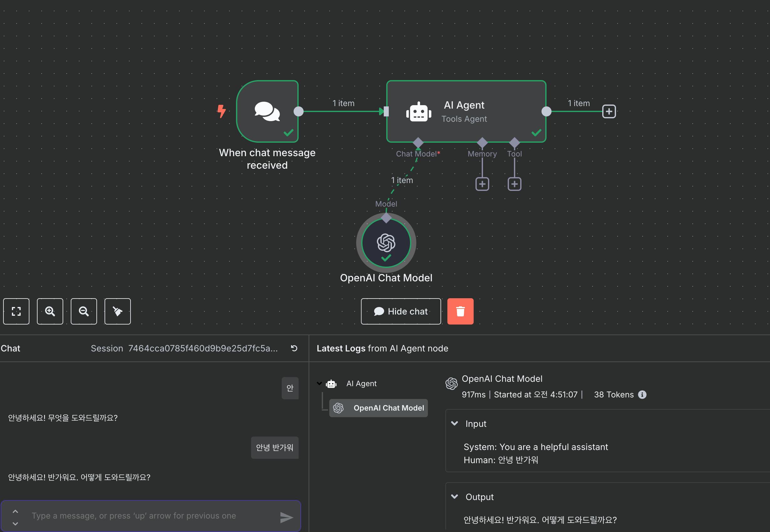Screen dimensions: 770x532
Task: Show next message with down chevron
Action: pos(15,524)
